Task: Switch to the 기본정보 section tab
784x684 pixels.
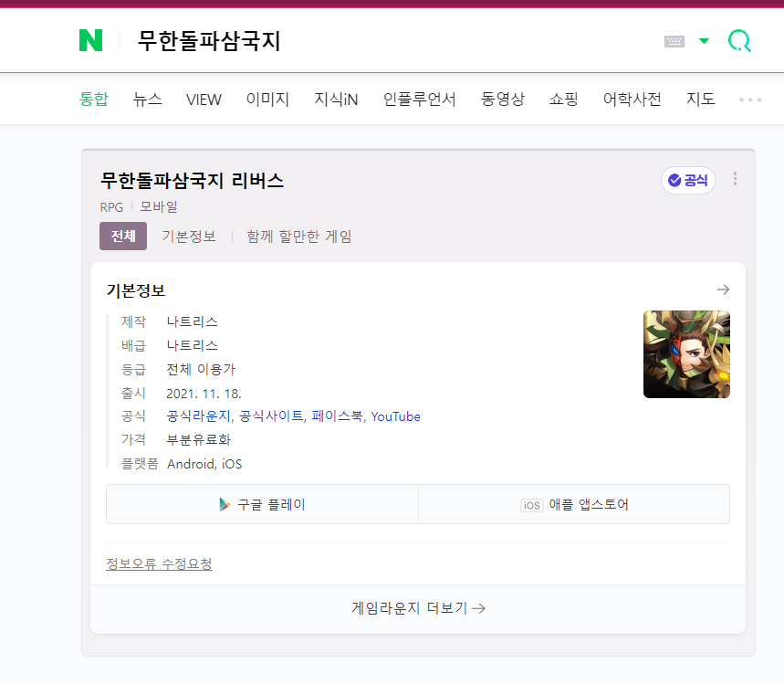Action: 189,237
